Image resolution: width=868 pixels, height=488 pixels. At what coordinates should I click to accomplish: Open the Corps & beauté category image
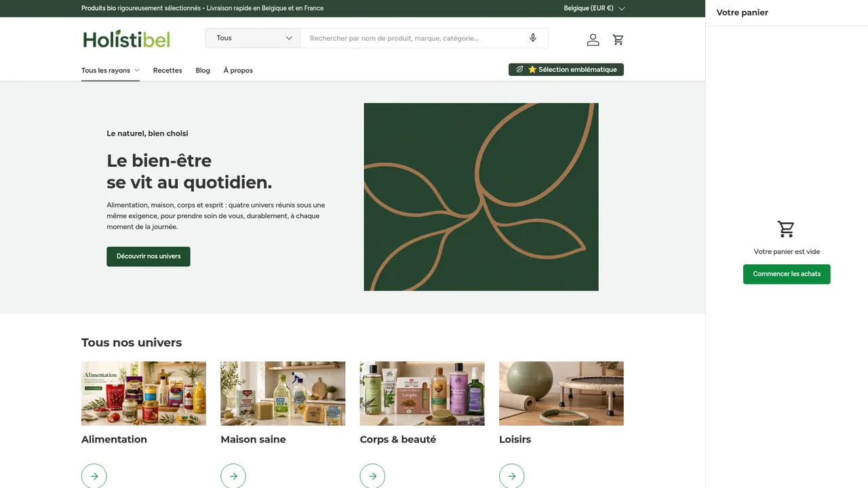pyautogui.click(x=422, y=393)
